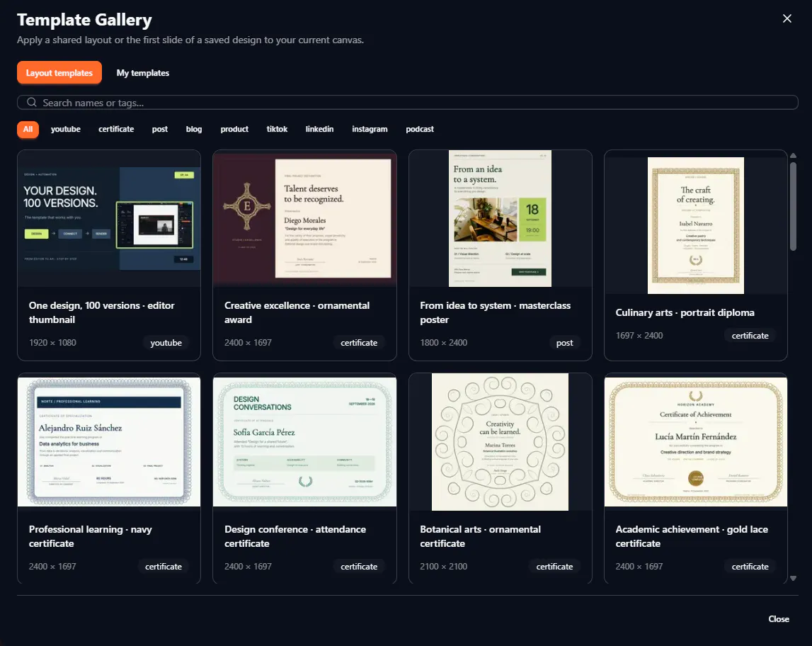Switch to the Layout templates tab
The width and height of the screenshot is (812, 646).
[59, 72]
